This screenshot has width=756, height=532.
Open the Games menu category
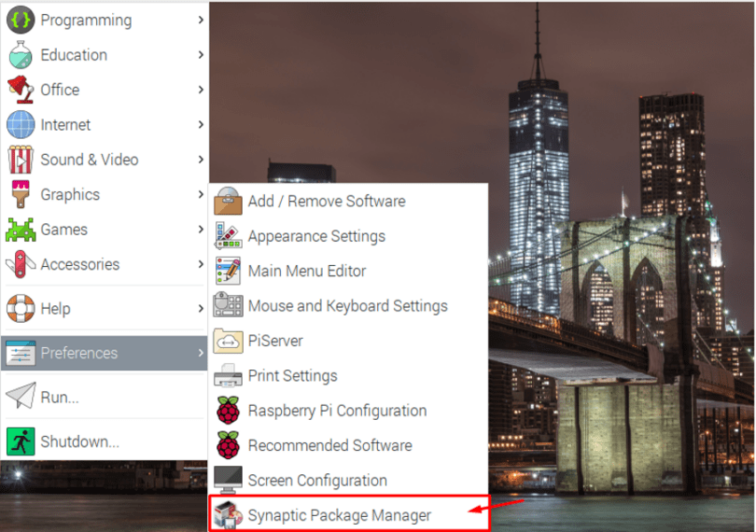coord(105,230)
